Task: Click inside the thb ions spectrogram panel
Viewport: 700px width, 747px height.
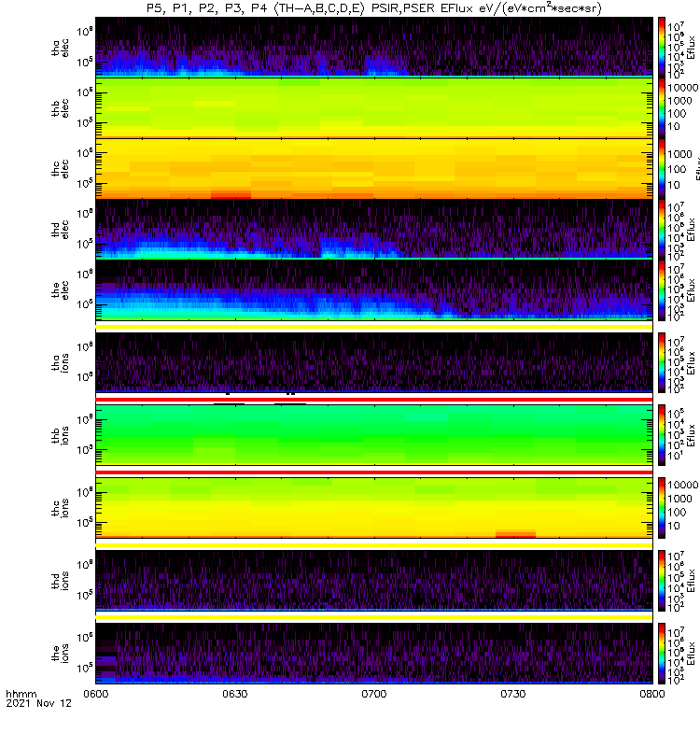Action: point(374,435)
